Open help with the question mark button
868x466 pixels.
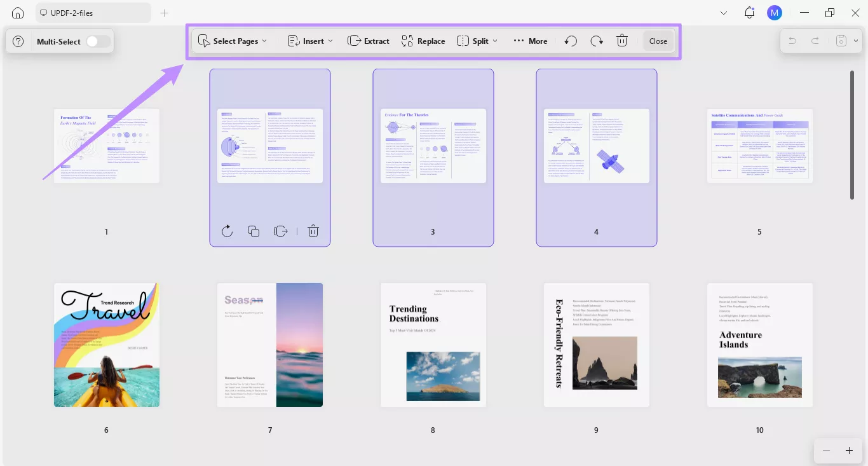[17, 41]
